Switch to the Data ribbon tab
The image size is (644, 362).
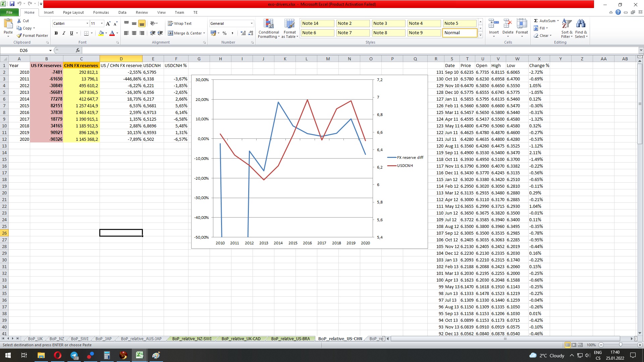[122, 12]
